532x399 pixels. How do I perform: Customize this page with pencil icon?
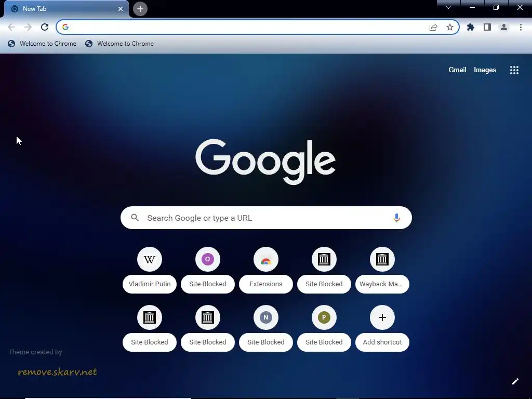point(515,381)
